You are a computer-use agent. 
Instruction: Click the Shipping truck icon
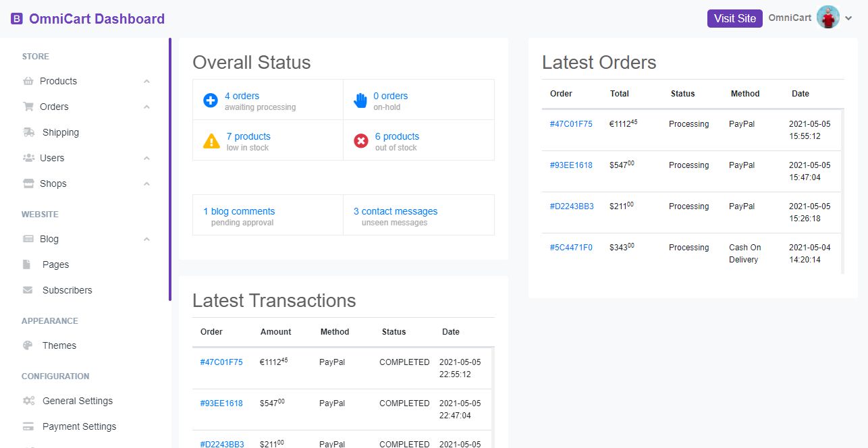coord(29,132)
